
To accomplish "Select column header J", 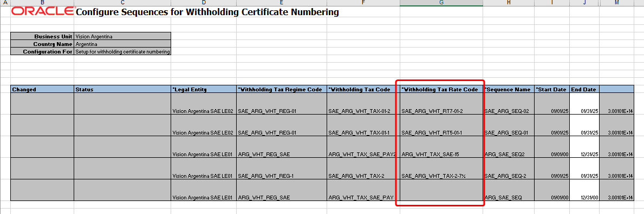I will click(584, 3).
